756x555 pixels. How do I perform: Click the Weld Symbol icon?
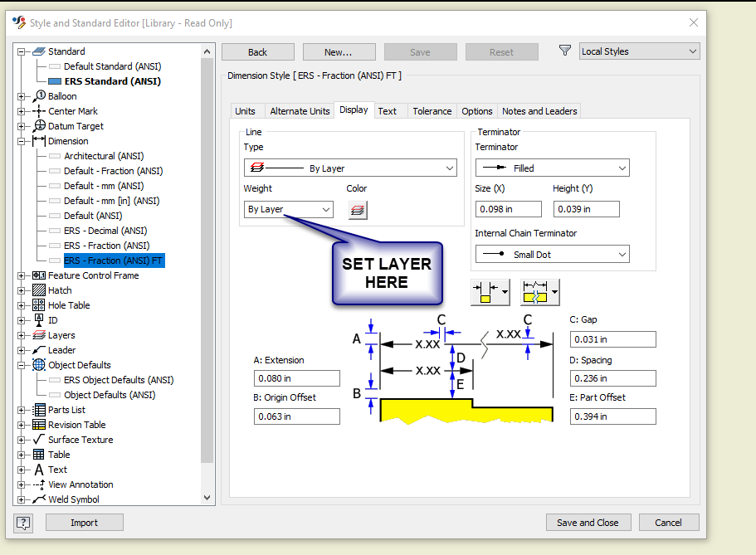[x=39, y=499]
